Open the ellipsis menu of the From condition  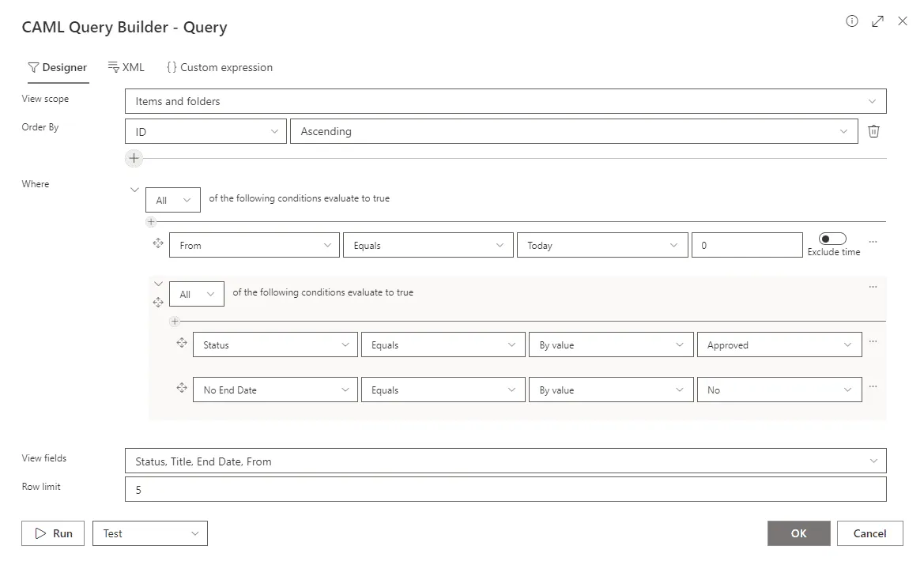873,243
